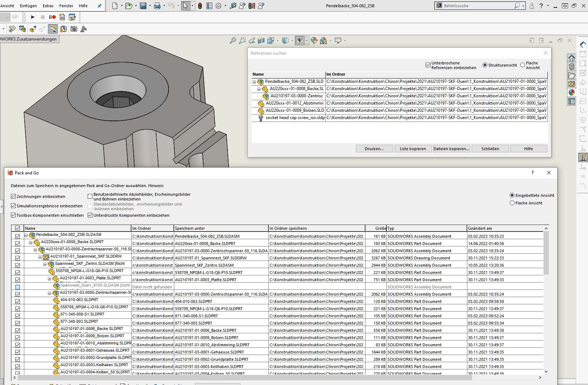
Task: Click the Dateien kopieren... button
Action: (x=451, y=149)
